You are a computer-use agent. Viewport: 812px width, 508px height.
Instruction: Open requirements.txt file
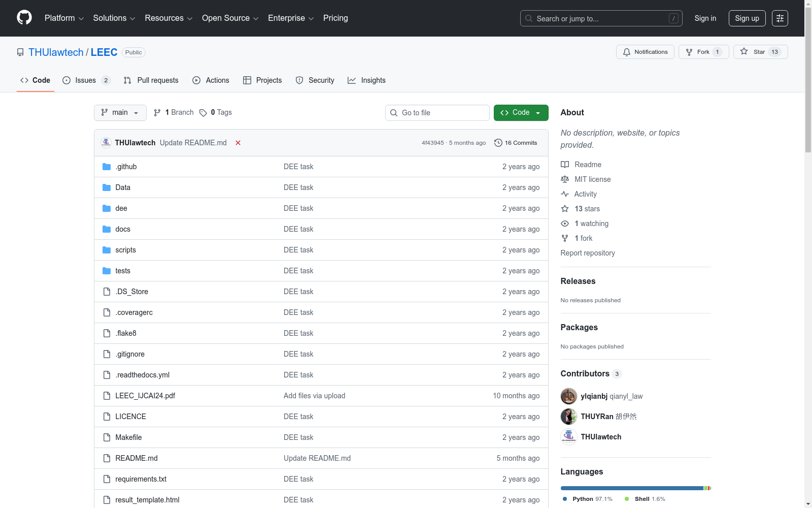click(141, 479)
